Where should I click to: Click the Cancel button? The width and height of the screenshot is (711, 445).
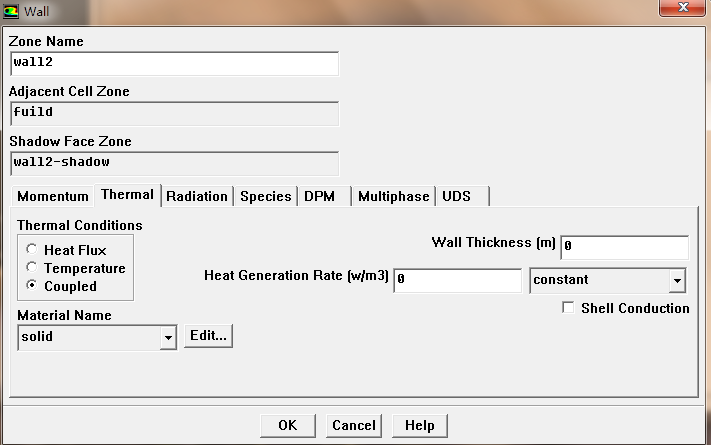tap(353, 425)
